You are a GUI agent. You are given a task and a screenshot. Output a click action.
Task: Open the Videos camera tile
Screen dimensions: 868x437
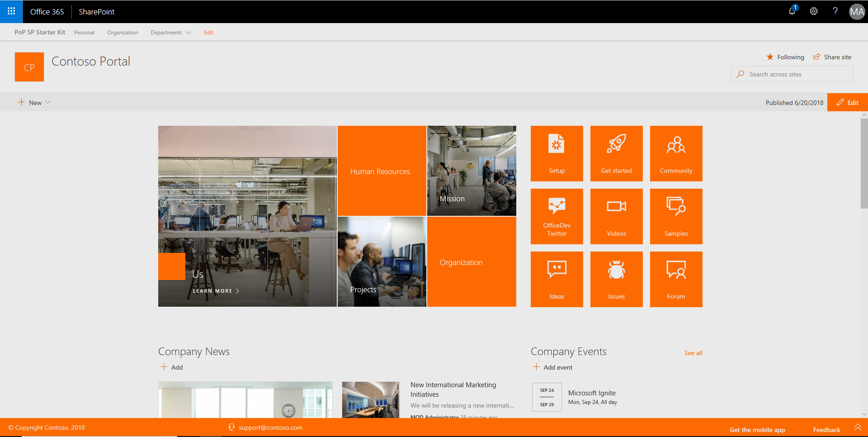(x=616, y=216)
